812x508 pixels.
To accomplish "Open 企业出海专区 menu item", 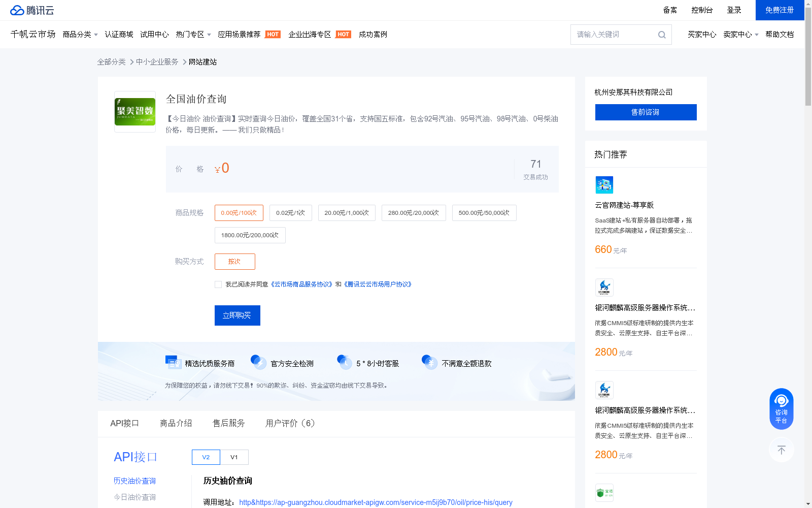I will pos(310,35).
